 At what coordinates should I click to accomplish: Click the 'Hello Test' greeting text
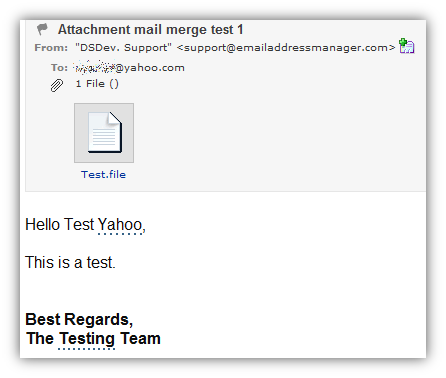(60, 224)
